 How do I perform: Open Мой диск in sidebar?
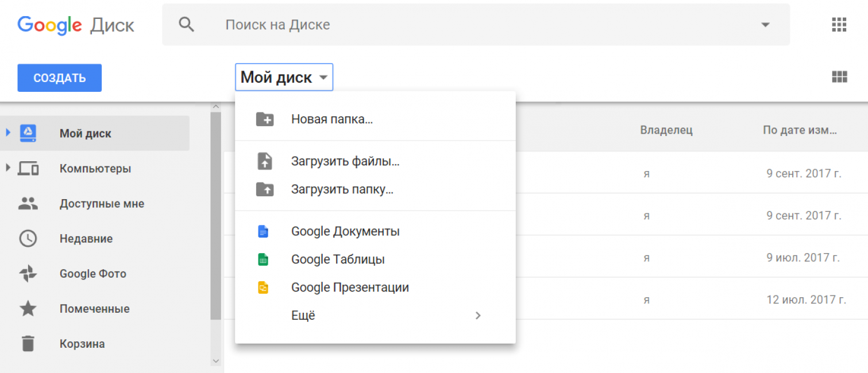pos(95,133)
